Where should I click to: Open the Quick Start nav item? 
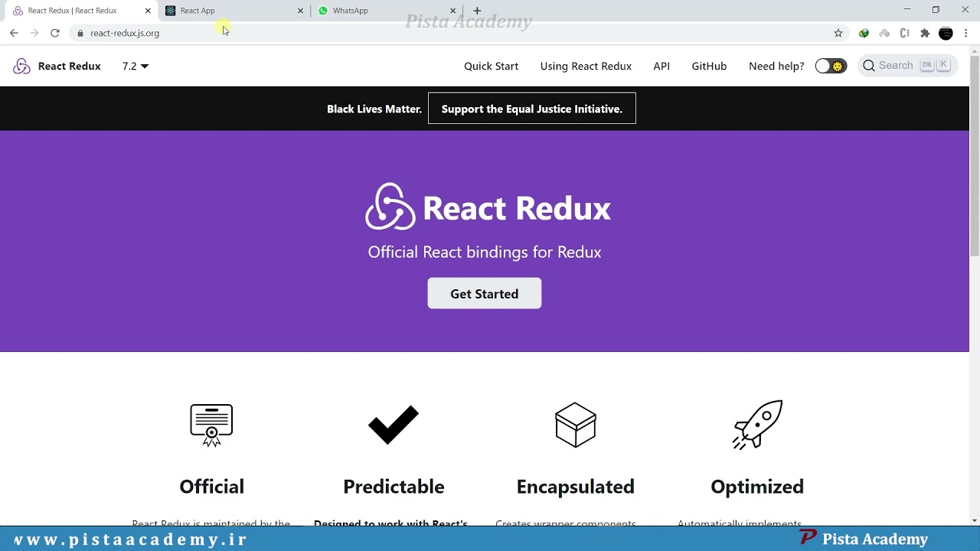491,66
